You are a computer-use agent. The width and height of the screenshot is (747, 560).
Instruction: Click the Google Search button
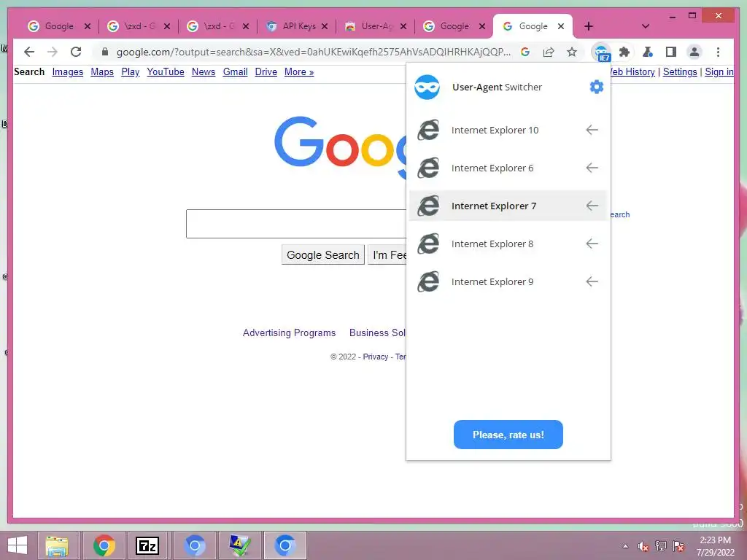coord(323,254)
